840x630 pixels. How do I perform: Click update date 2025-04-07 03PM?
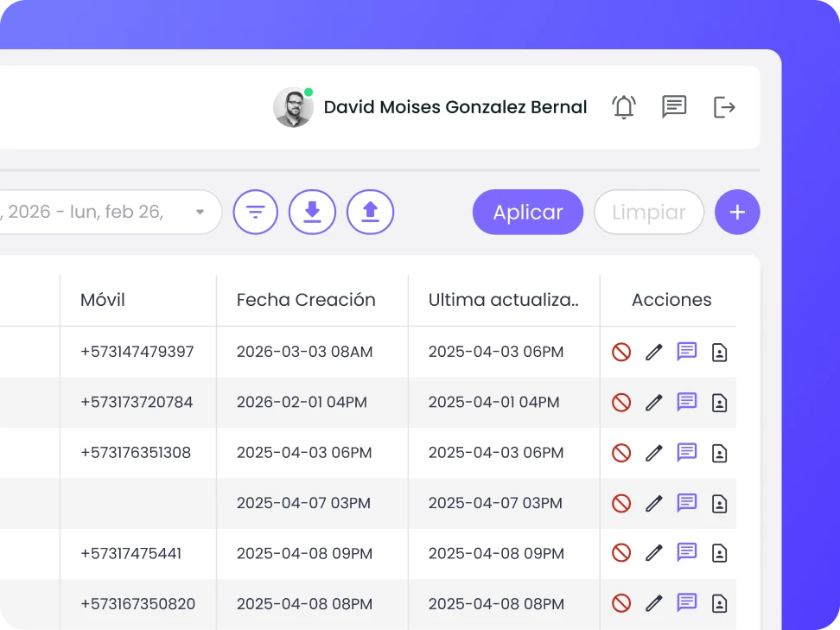[495, 502]
